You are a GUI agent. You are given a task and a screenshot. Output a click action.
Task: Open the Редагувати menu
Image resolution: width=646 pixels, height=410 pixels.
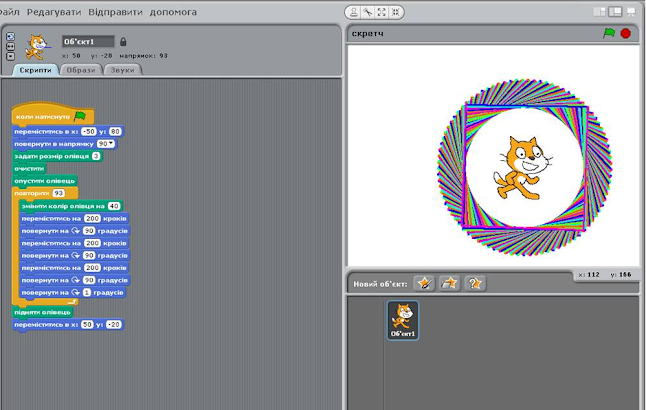54,12
